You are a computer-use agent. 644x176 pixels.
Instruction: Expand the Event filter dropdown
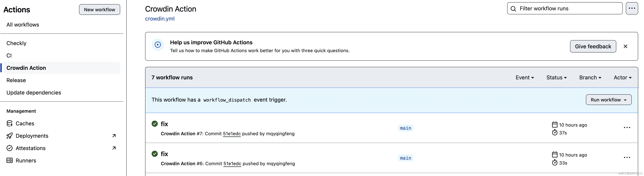coord(524,78)
